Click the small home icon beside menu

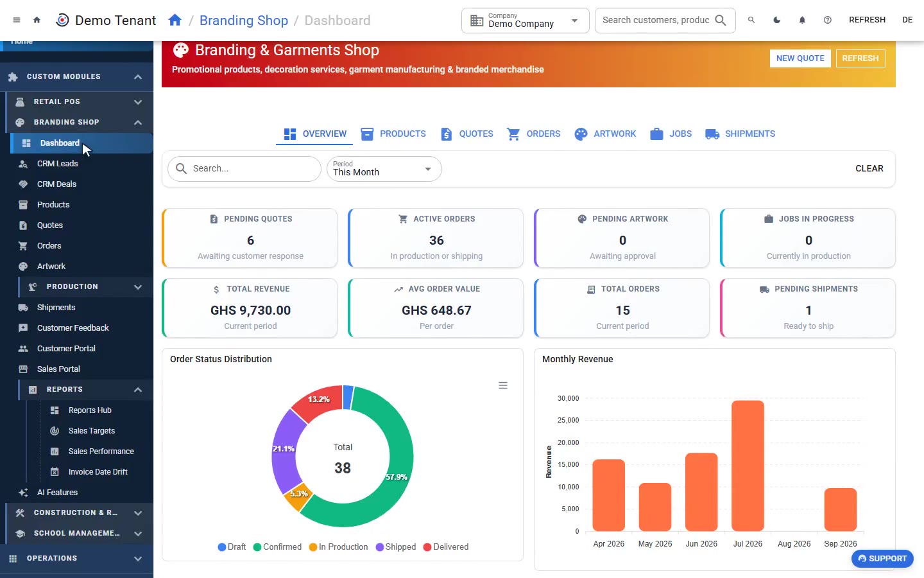[x=37, y=20]
